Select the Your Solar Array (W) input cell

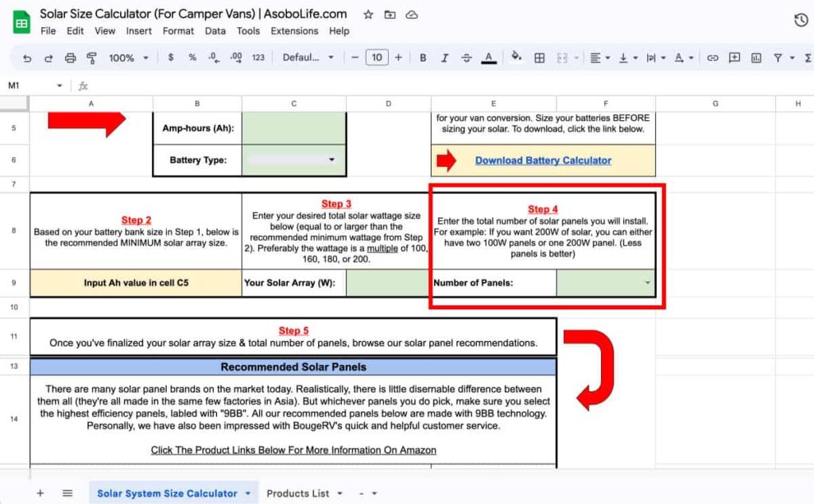pyautogui.click(x=388, y=283)
